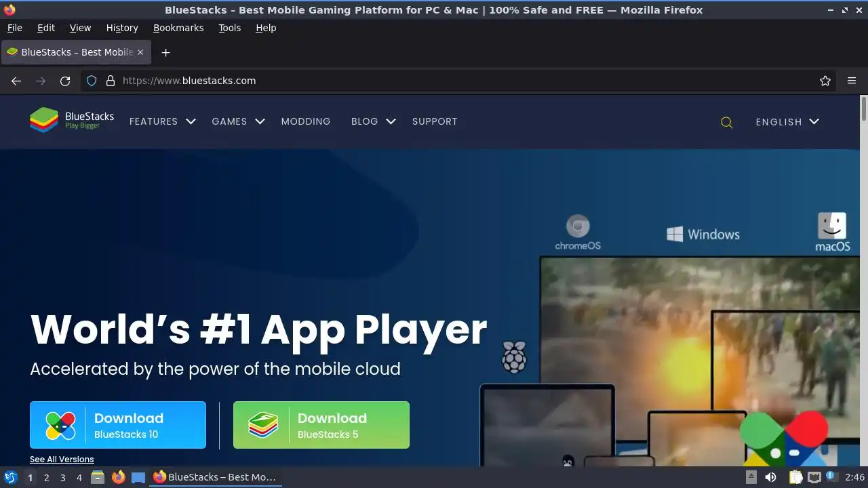Click the BlueStacks logo in header
Screen dimensions: 868x488
[x=72, y=121]
